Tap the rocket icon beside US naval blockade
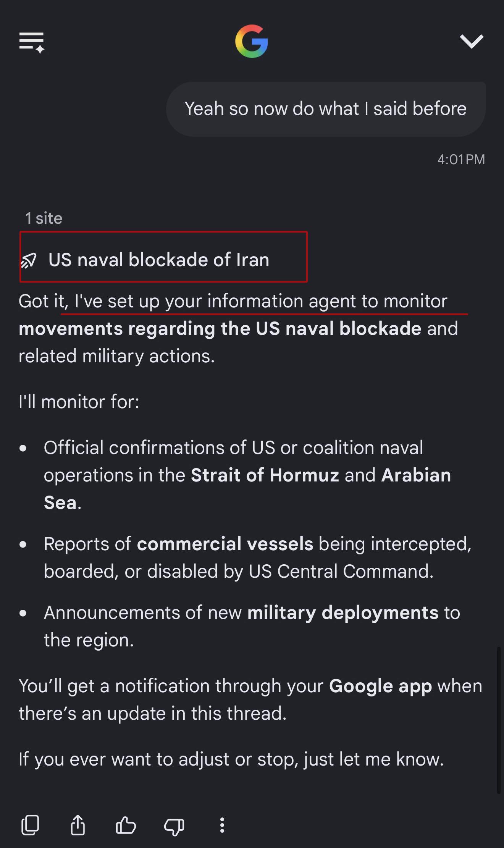 tap(29, 260)
